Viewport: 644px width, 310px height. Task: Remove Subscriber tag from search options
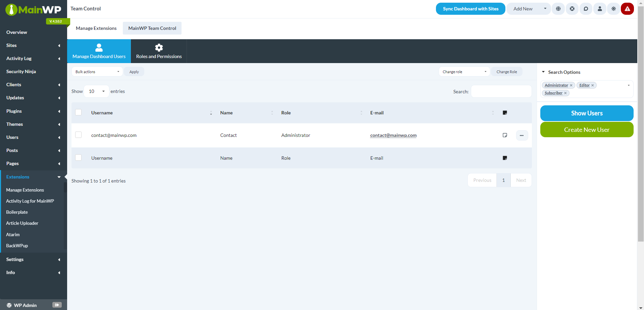(565, 93)
